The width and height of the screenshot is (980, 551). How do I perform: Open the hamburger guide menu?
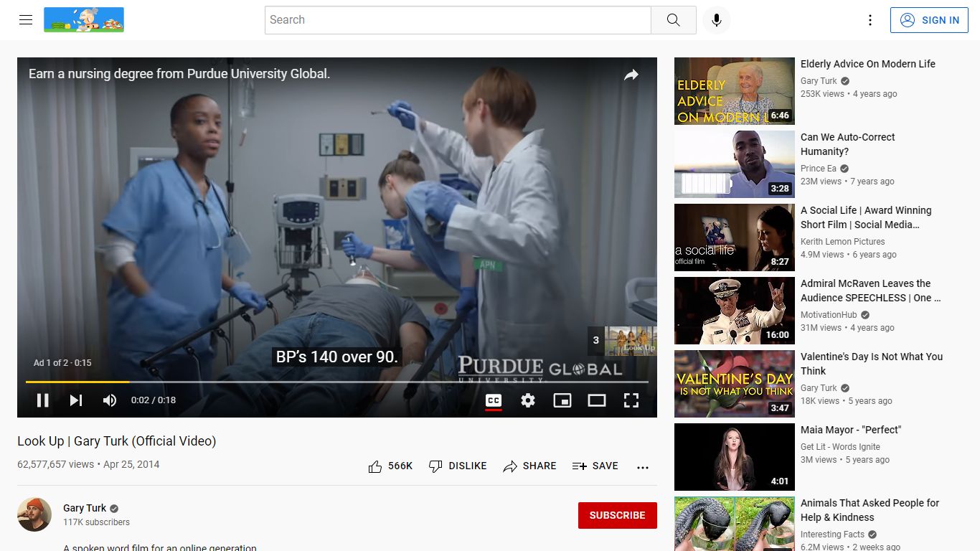26,20
